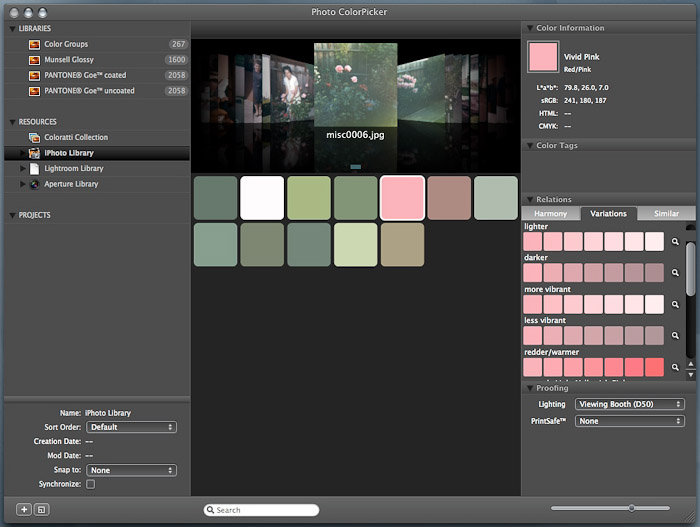Click the Color Groups library icon

[x=34, y=44]
